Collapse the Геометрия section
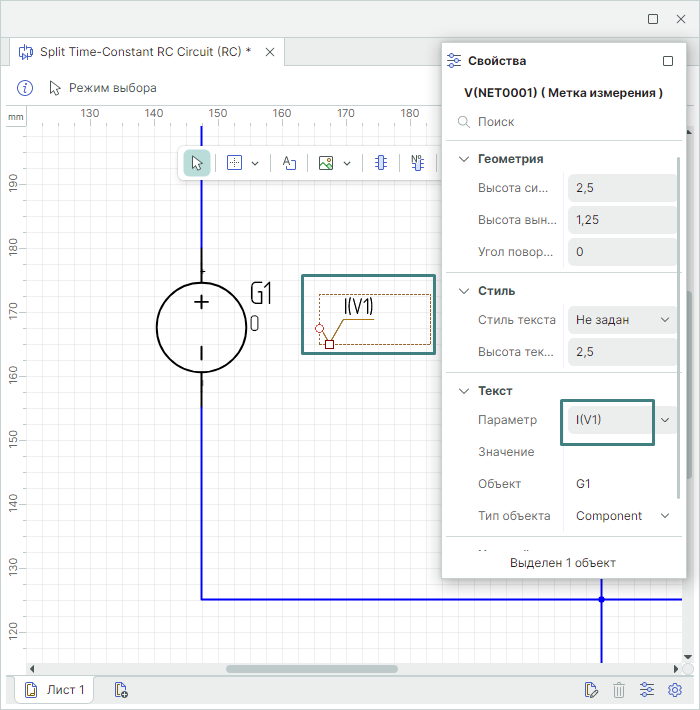Viewport: 700px width, 710px height. [463, 158]
